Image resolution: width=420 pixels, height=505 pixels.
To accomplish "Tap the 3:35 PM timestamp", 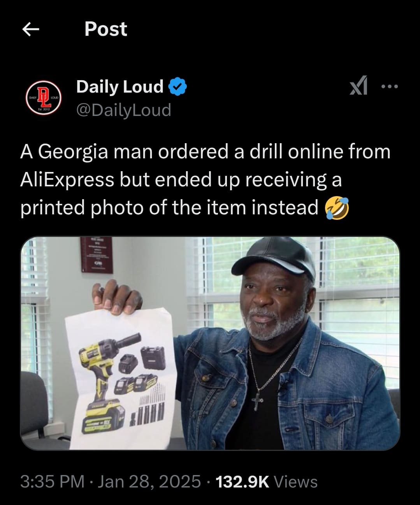I will [52, 482].
